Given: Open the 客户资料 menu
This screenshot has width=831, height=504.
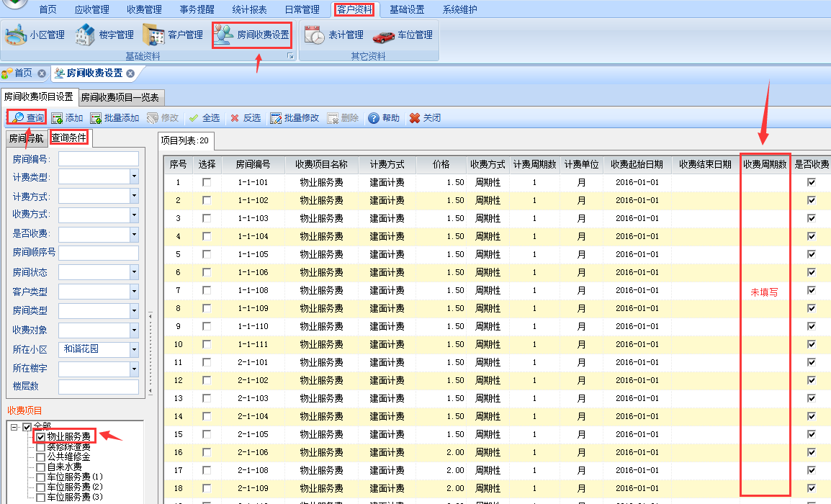Looking at the screenshot, I should [x=354, y=9].
